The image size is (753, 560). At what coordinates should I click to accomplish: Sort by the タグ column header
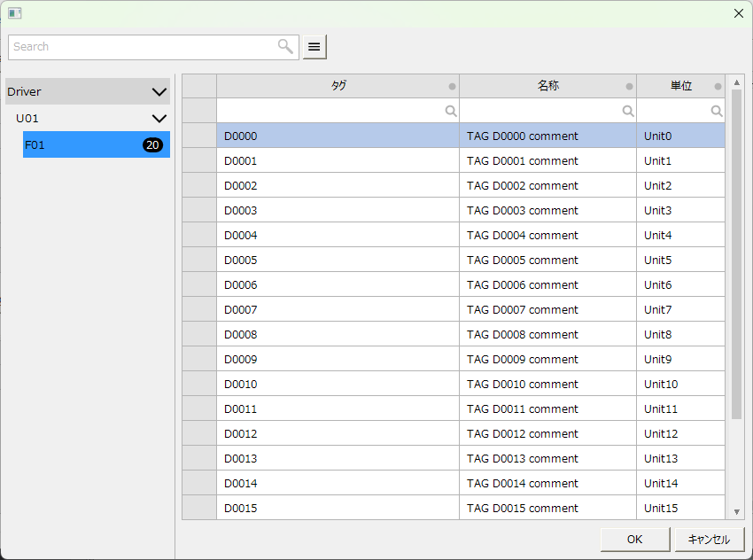point(338,86)
